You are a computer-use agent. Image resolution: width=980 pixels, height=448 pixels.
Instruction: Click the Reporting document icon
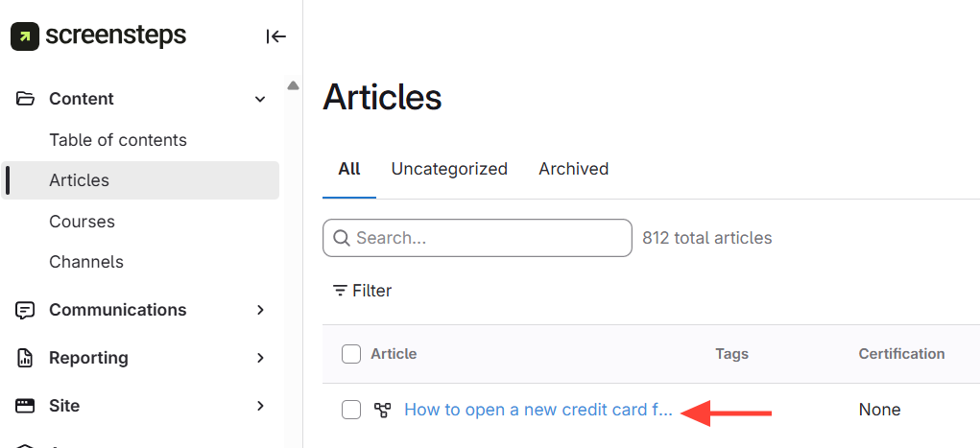tap(26, 358)
